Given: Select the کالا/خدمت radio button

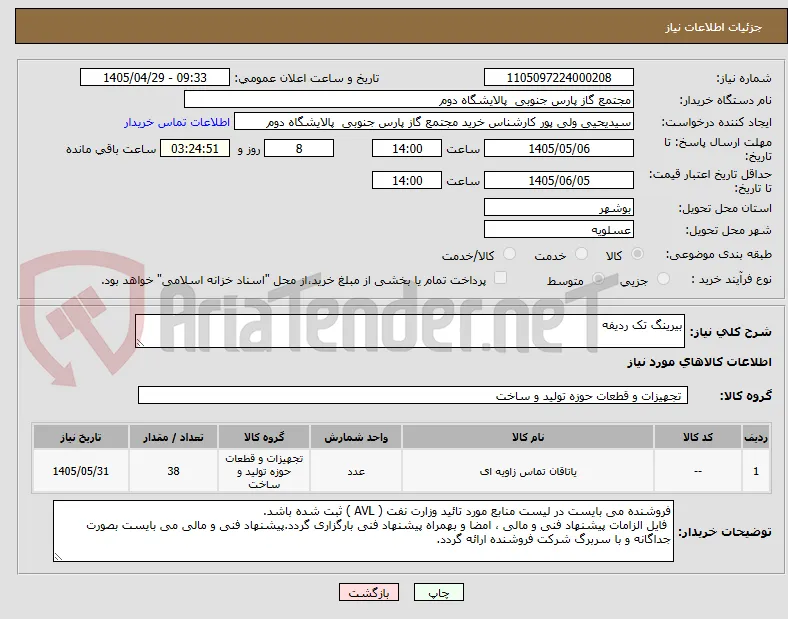Looking at the screenshot, I should click(x=509, y=254).
